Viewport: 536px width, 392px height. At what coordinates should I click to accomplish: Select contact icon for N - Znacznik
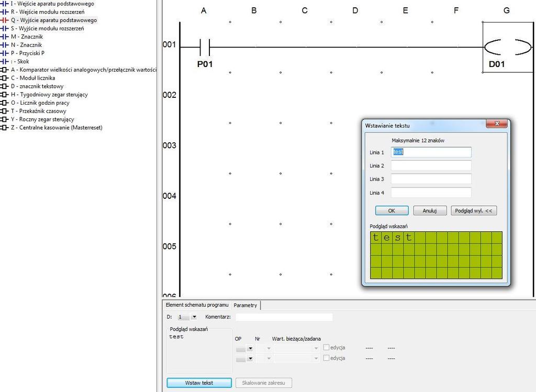(4, 45)
